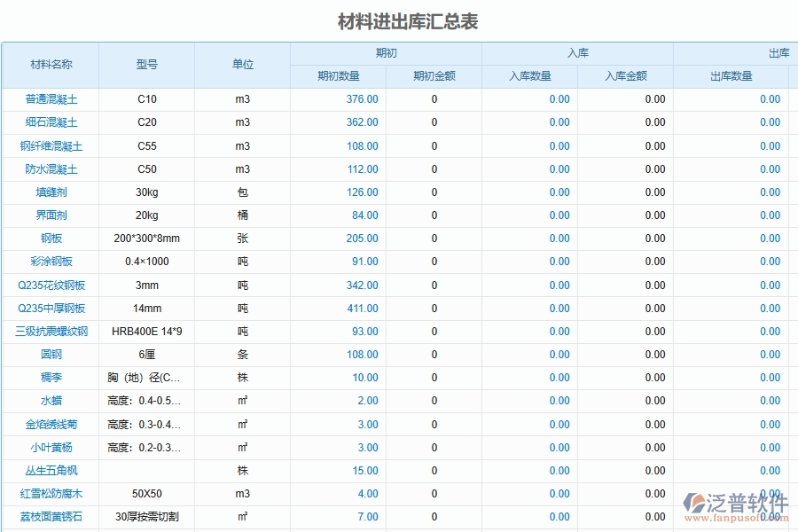Image resolution: width=798 pixels, height=532 pixels.
Task: Click the 入库金额 column header
Action: 622,76
